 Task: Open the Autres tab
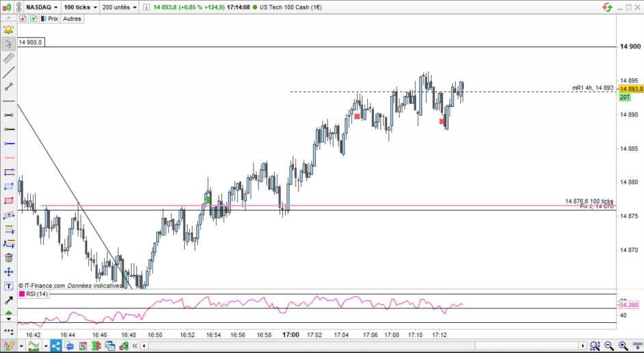click(x=72, y=19)
